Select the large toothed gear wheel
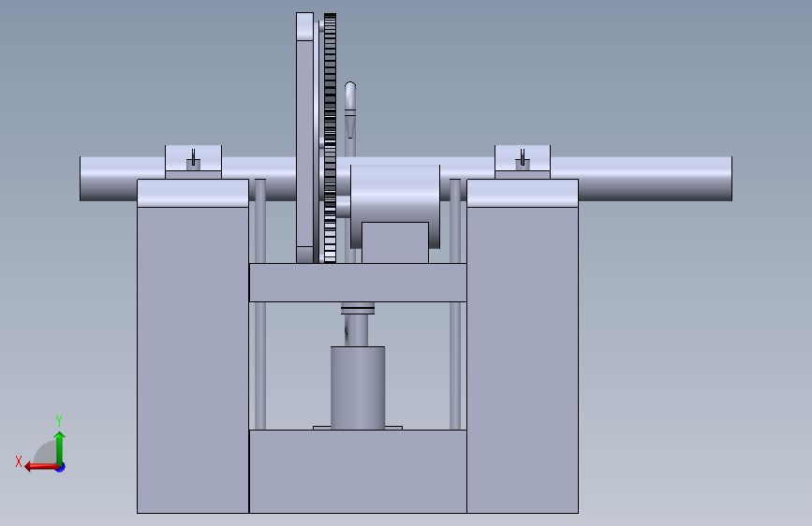The width and height of the screenshot is (812, 526). pyautogui.click(x=330, y=138)
